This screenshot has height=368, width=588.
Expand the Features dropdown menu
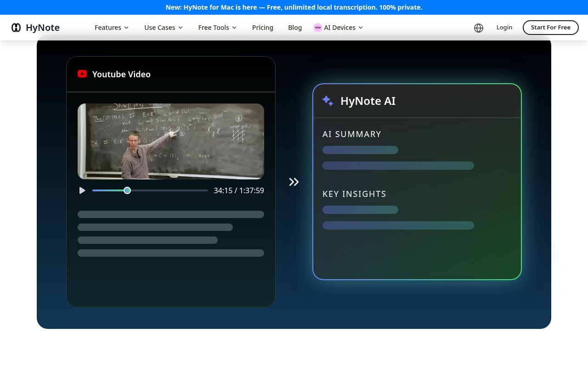[x=112, y=28]
